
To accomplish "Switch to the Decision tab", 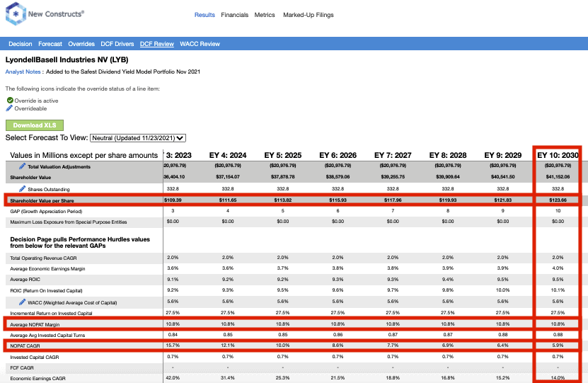I will 21,44.
